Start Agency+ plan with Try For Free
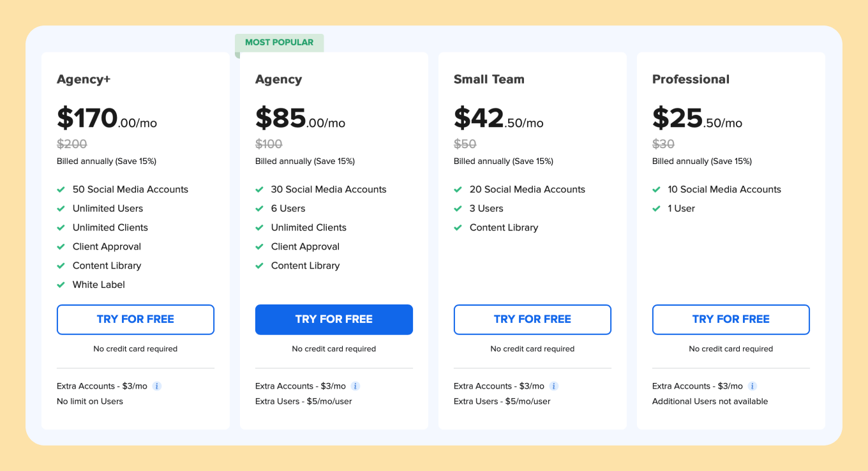The image size is (868, 471). coord(135,320)
